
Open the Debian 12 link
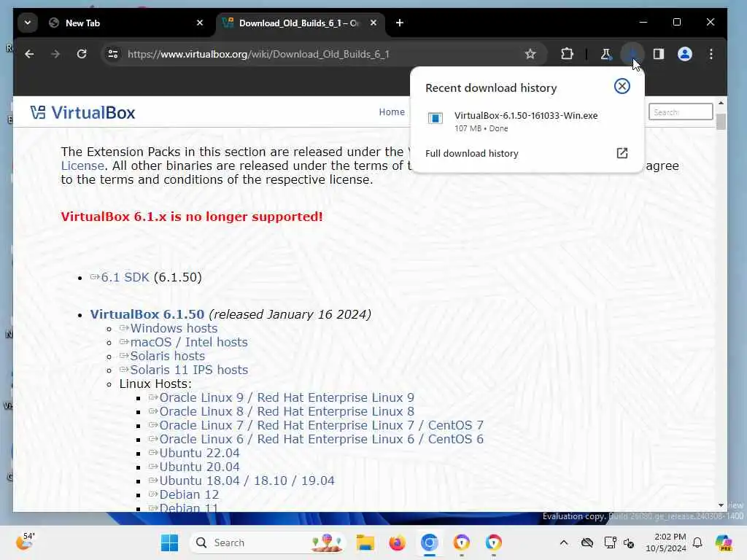coord(189,494)
